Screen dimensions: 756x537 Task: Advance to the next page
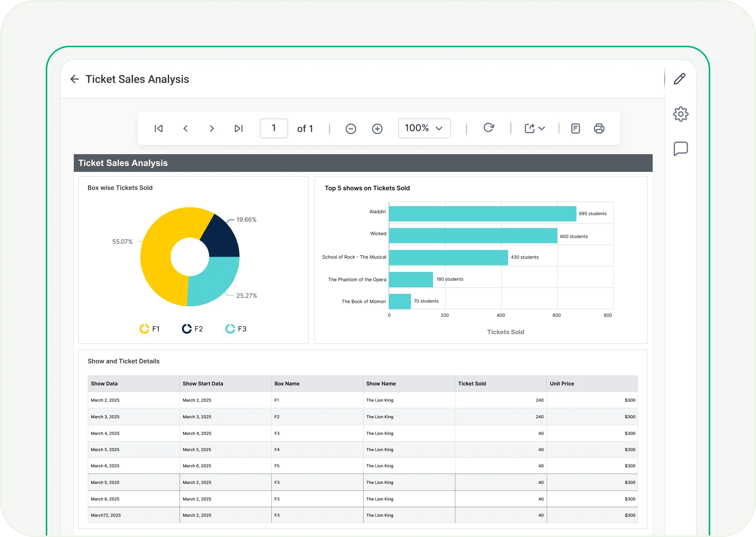(212, 128)
